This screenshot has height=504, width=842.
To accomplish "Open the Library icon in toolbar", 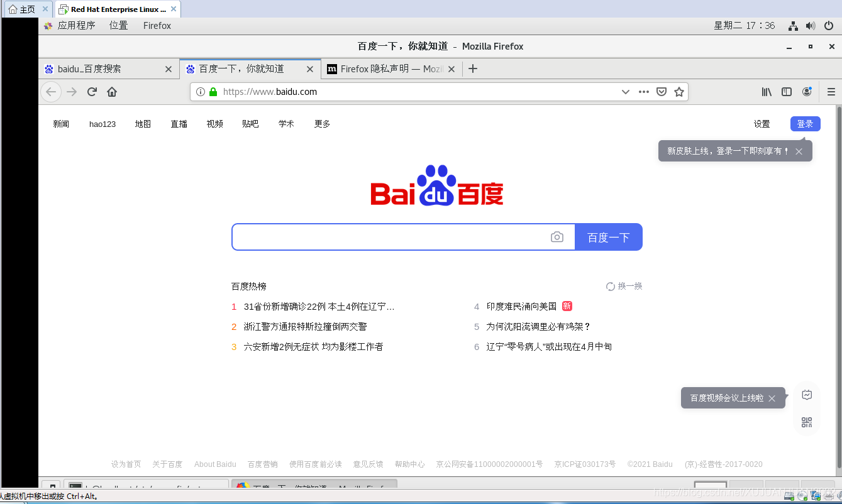I will pyautogui.click(x=767, y=92).
